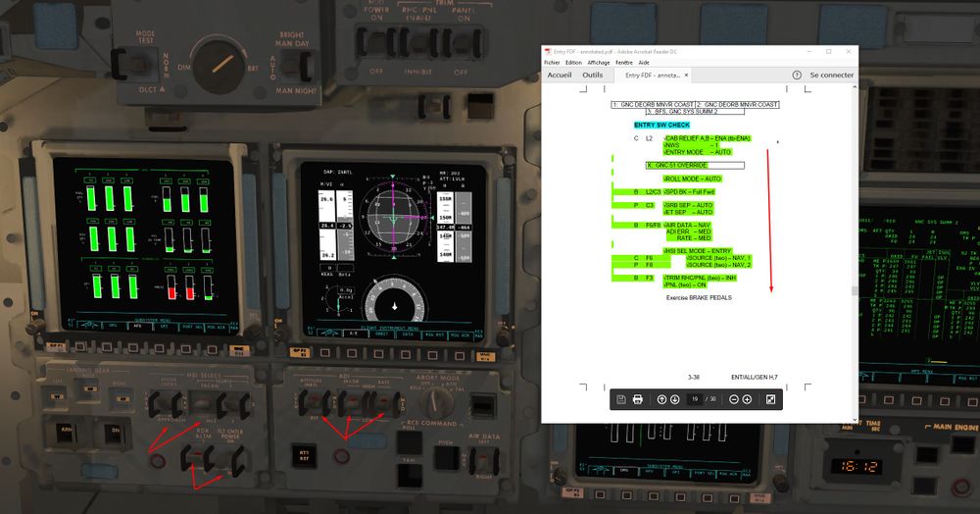Select DATA softkey on center flight instrument MDU
The height and width of the screenshot is (514, 980).
click(x=408, y=334)
